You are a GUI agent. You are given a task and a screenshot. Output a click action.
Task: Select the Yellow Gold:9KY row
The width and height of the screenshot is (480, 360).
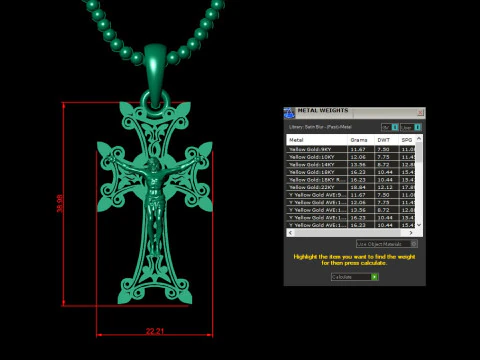[351, 149]
